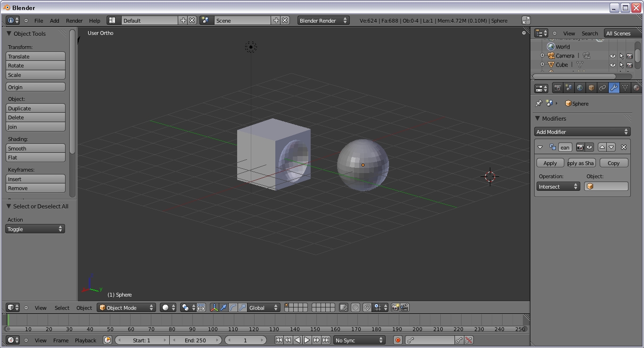Select the Material properties tab
Screen dimensions: 644x348
pos(636,87)
